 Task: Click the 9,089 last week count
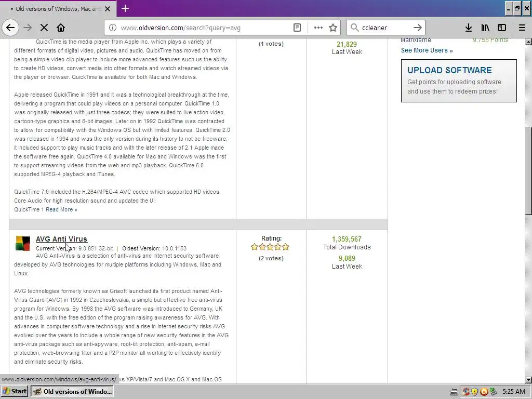[347, 258]
